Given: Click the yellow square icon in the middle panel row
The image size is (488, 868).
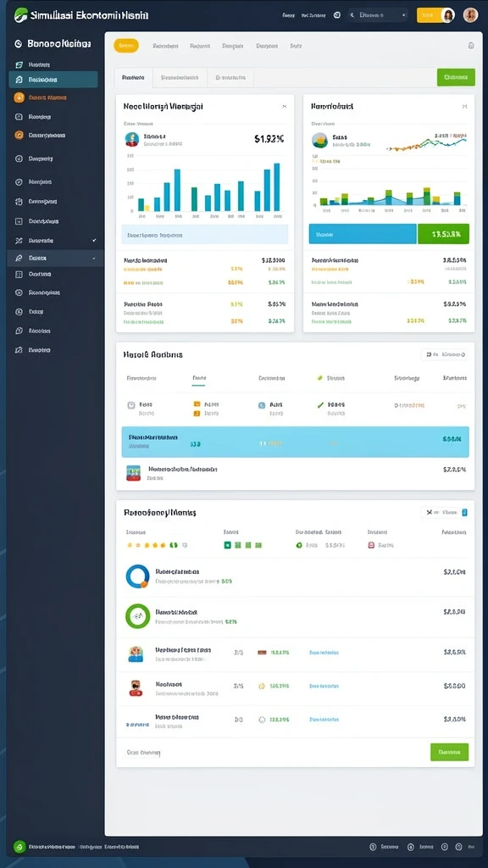Looking at the screenshot, I should click(x=197, y=404).
